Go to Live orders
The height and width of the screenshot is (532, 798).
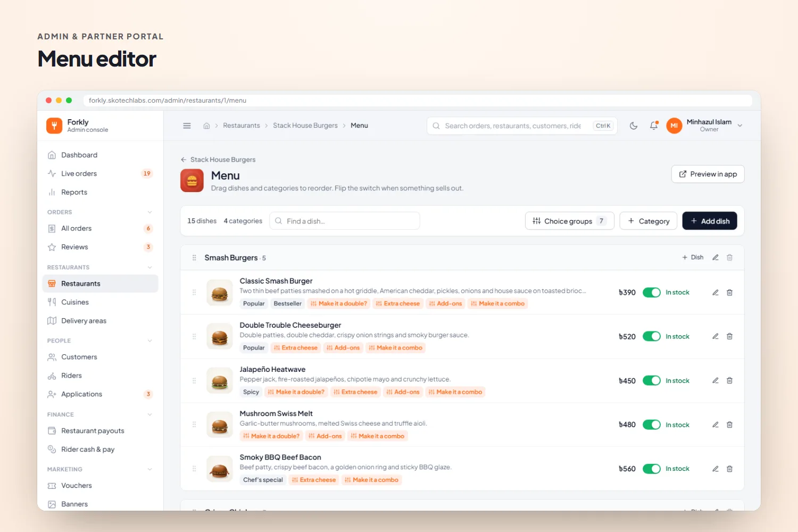(100, 173)
